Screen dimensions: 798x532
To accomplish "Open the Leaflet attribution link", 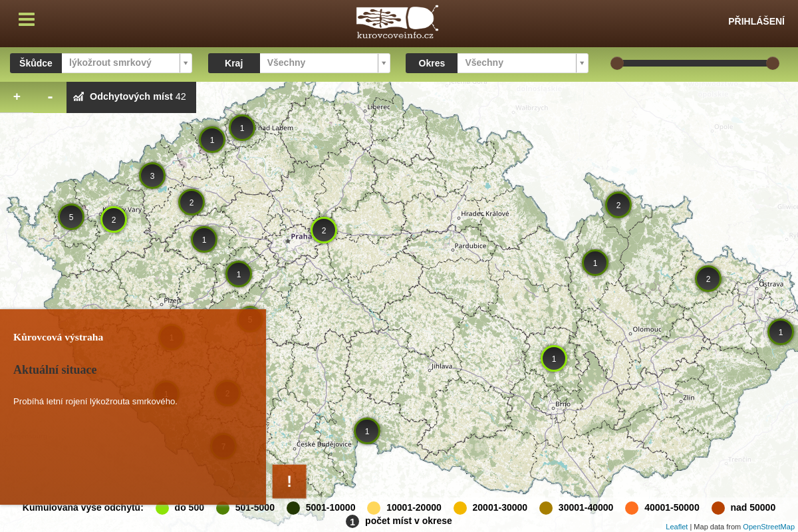I will 676,527.
